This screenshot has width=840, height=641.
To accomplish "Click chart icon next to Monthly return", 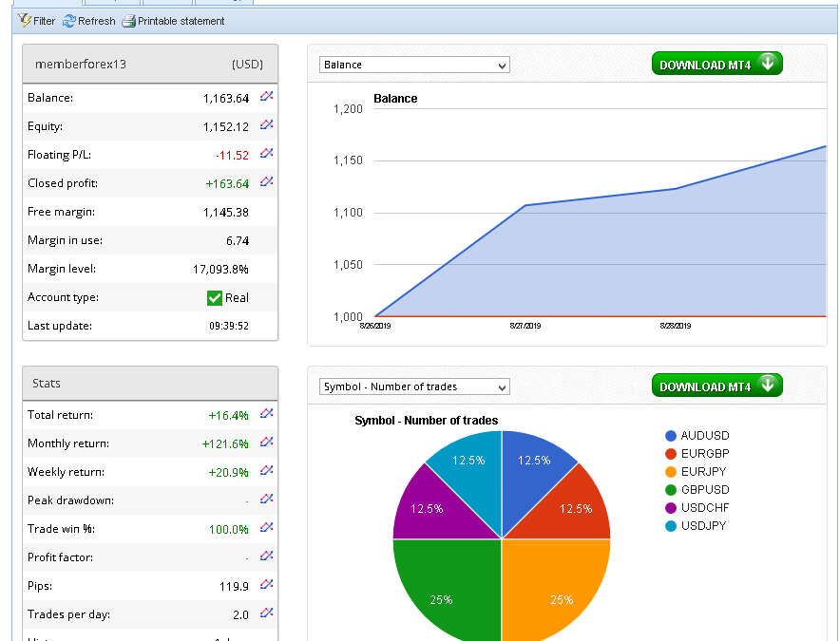I will (x=267, y=443).
